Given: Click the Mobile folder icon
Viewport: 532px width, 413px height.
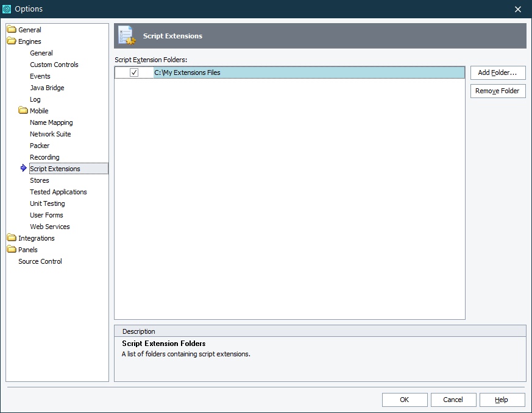Looking at the screenshot, I should [23, 111].
